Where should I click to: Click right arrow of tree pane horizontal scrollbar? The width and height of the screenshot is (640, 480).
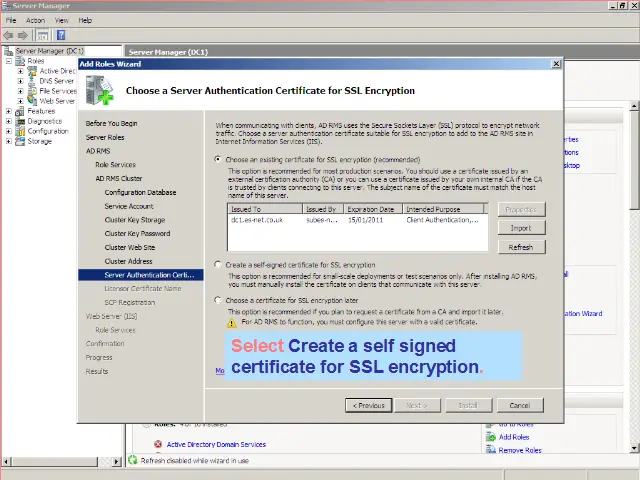click(x=116, y=461)
